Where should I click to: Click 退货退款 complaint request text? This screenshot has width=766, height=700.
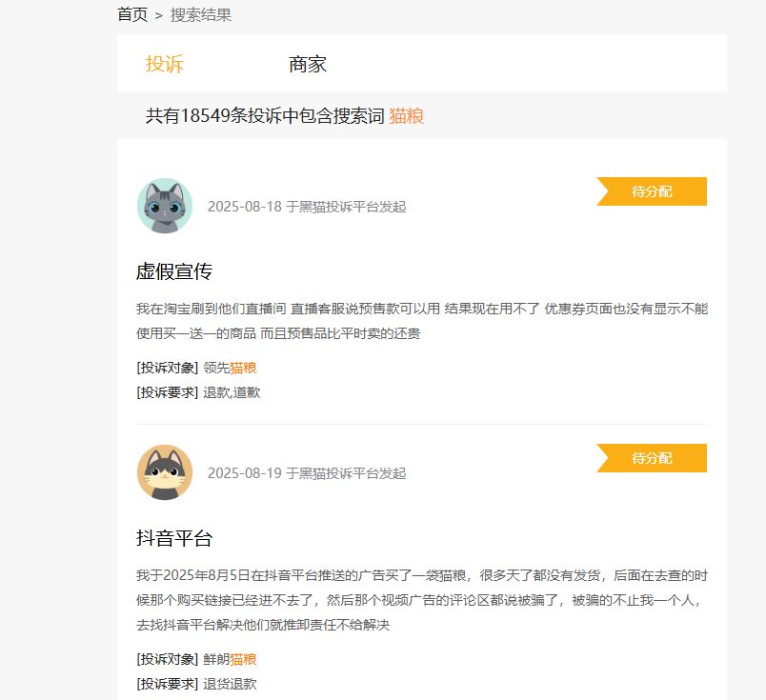click(x=230, y=684)
